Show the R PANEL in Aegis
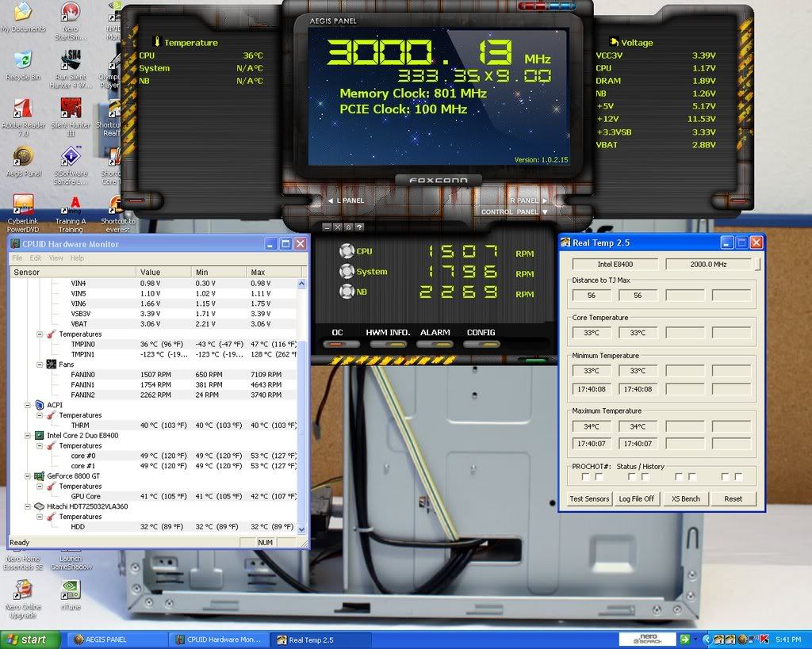The height and width of the screenshot is (649, 812). tap(528, 200)
